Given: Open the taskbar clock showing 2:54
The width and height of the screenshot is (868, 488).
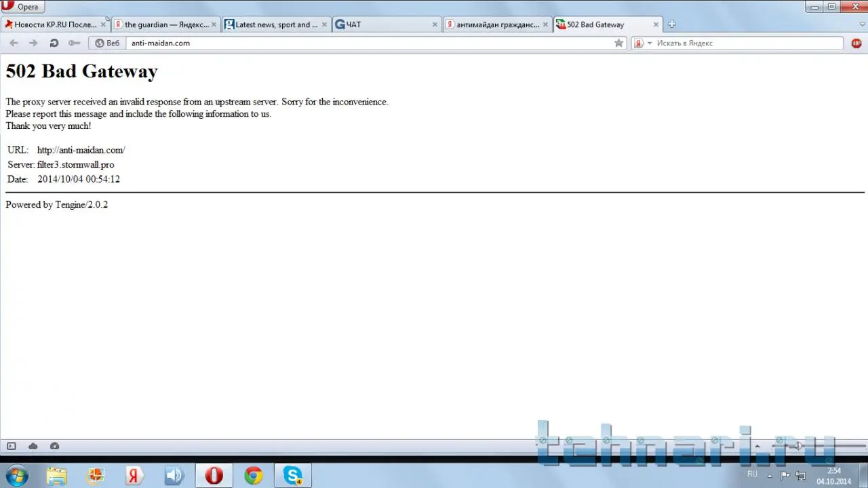Looking at the screenshot, I should pyautogui.click(x=833, y=476).
